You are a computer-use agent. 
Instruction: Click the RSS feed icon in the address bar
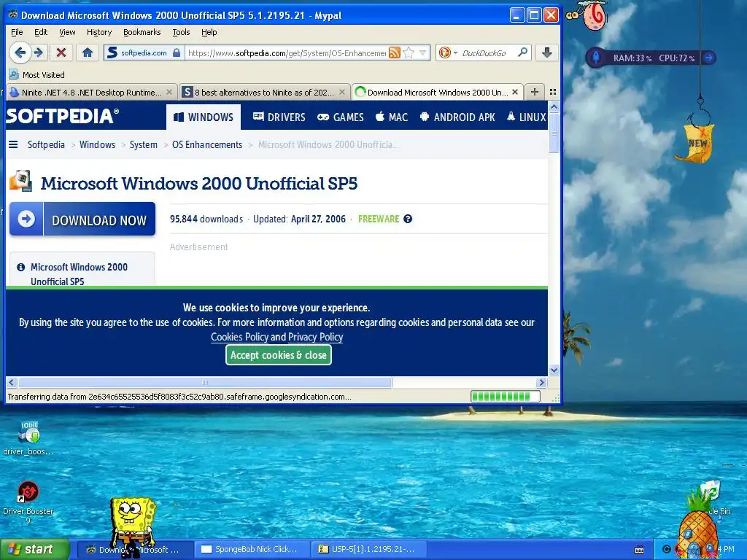coord(395,52)
